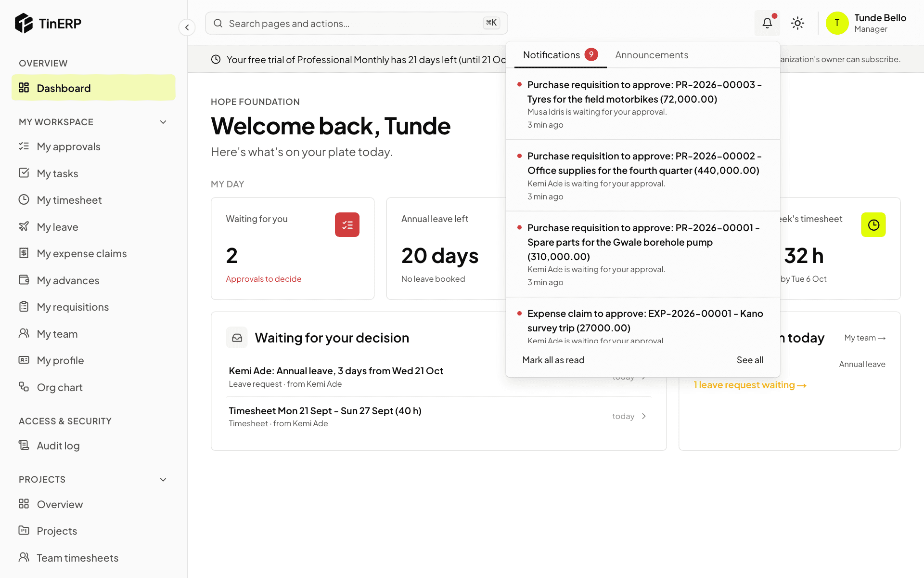The height and width of the screenshot is (578, 924).
Task: Click Mark all as read
Action: pos(553,360)
